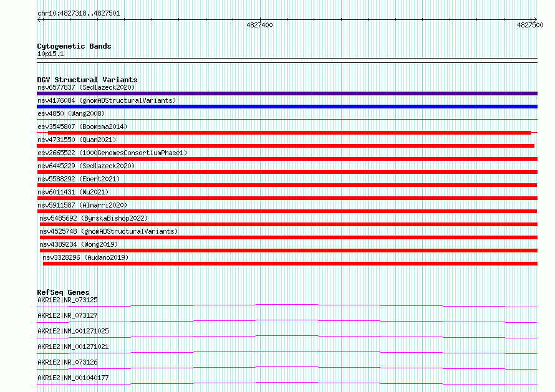The height and width of the screenshot is (392, 555).
Task: Select the thin red esv4850 variant line
Action: (x=287, y=120)
